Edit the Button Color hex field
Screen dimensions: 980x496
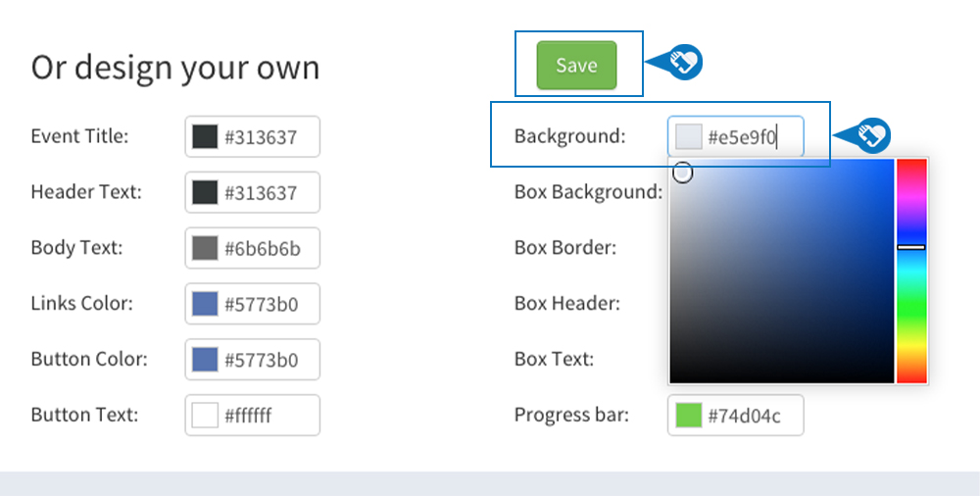click(x=253, y=359)
